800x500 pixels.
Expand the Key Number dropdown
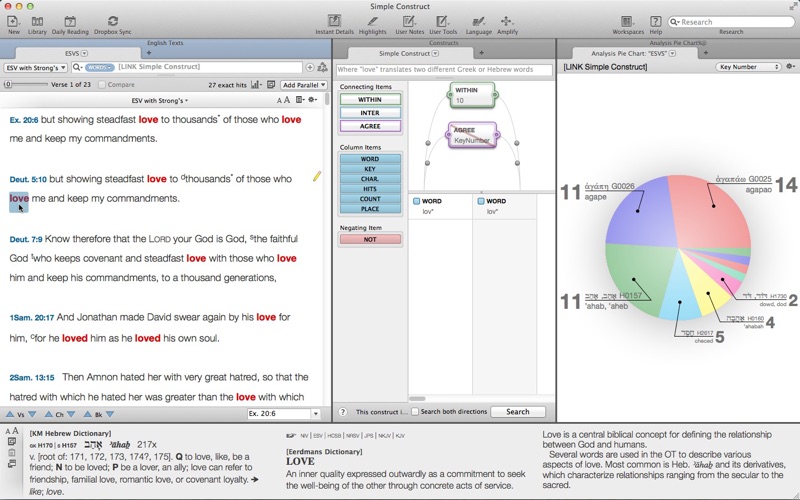tap(745, 67)
